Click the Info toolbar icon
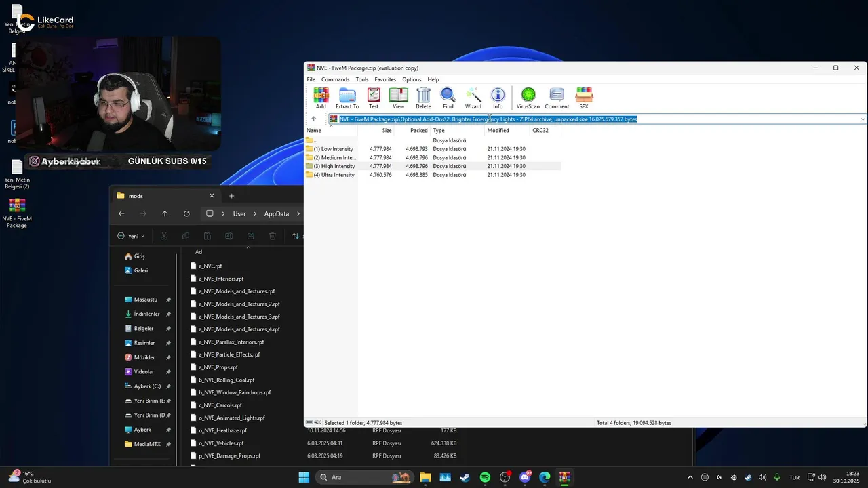 click(x=498, y=98)
